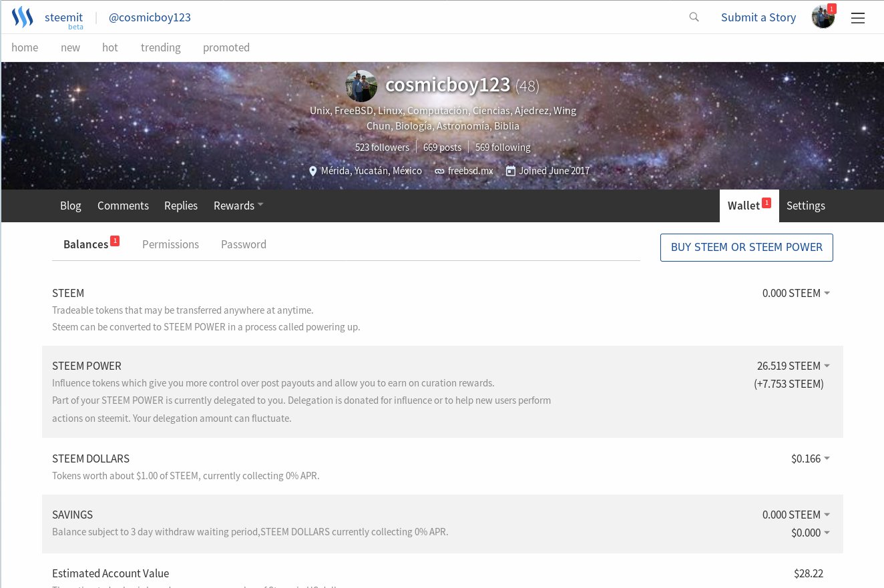Click 523 followers count
Viewport: 884px width, 588px height.
pyautogui.click(x=382, y=148)
